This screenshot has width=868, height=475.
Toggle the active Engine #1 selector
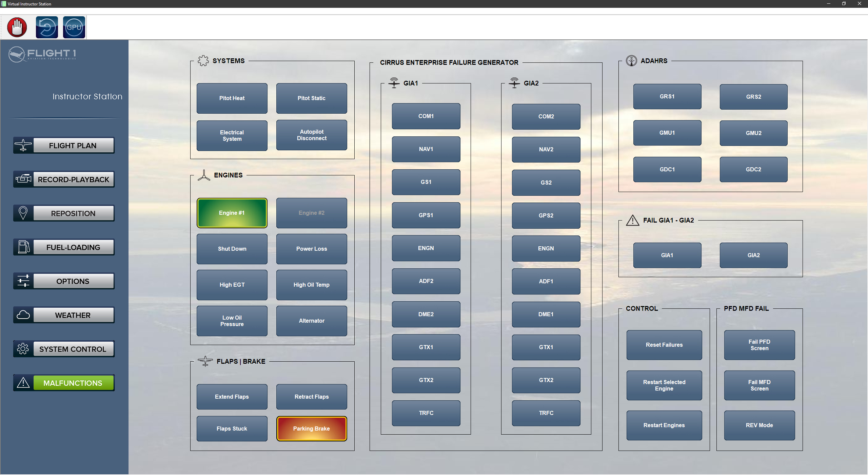coord(232,213)
